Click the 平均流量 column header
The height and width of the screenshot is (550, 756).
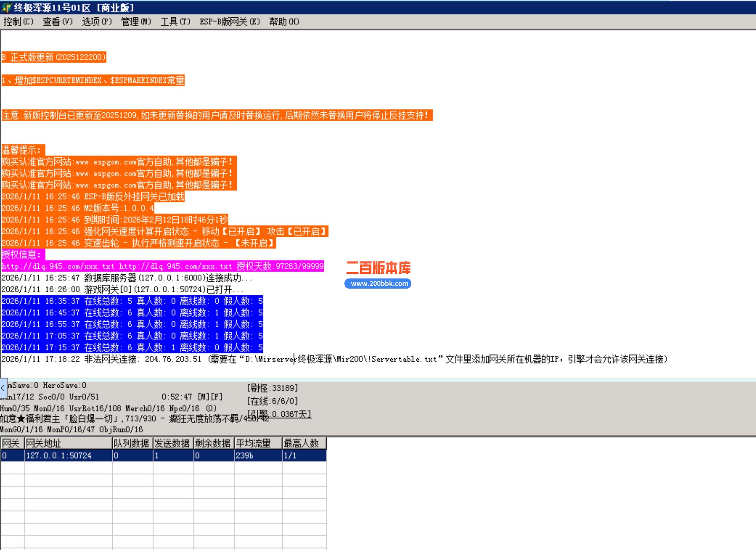(258, 443)
